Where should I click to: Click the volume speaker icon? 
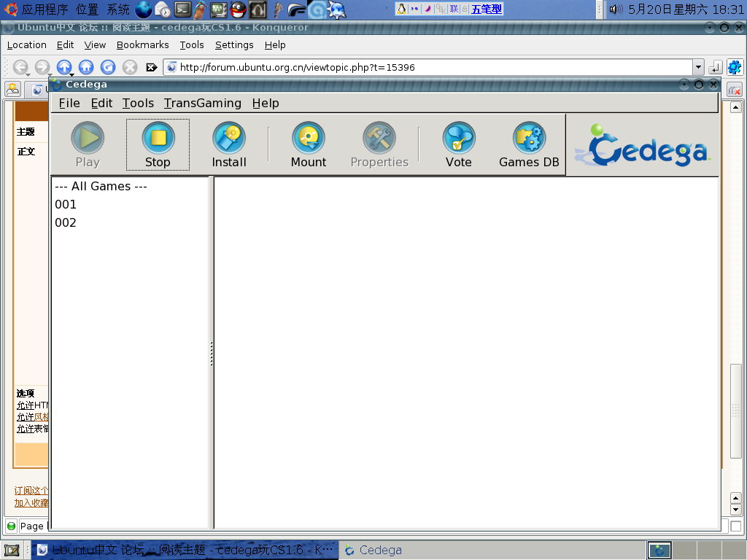tap(616, 9)
